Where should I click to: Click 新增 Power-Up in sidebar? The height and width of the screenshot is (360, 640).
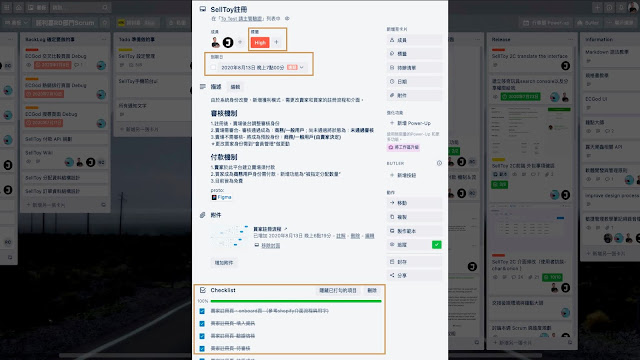pos(414,123)
